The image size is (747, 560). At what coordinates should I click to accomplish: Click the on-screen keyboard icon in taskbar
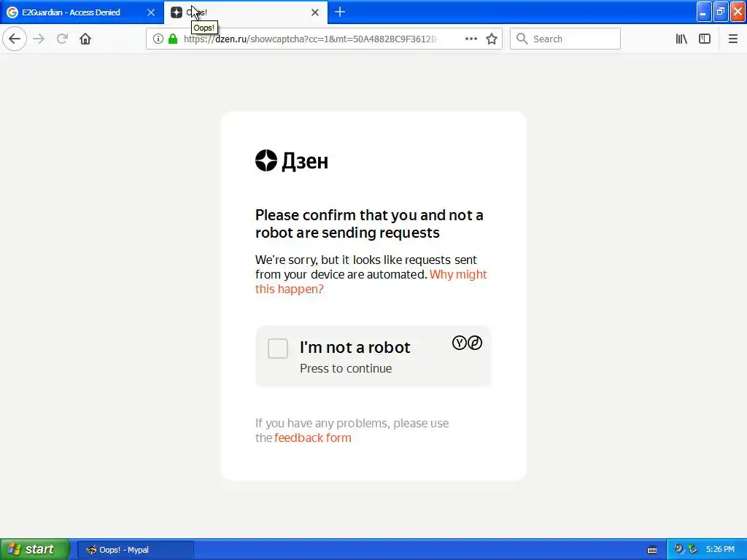click(x=652, y=550)
